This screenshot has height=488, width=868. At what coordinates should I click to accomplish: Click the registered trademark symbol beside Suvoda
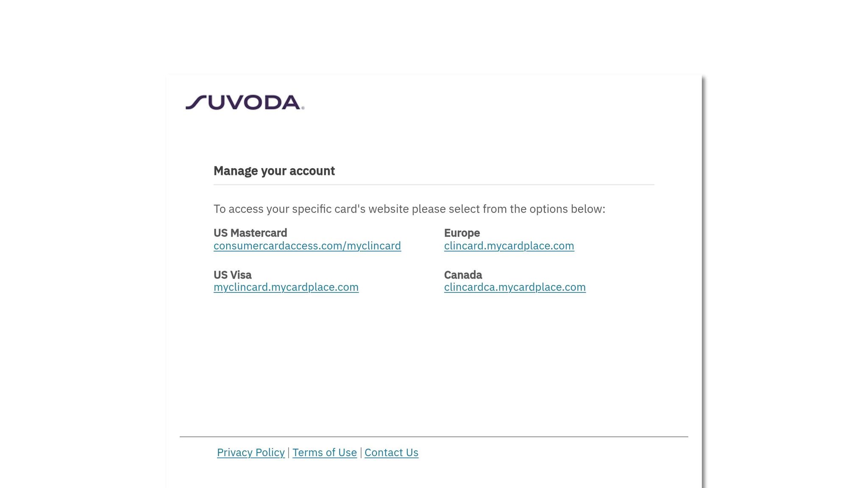303,108
